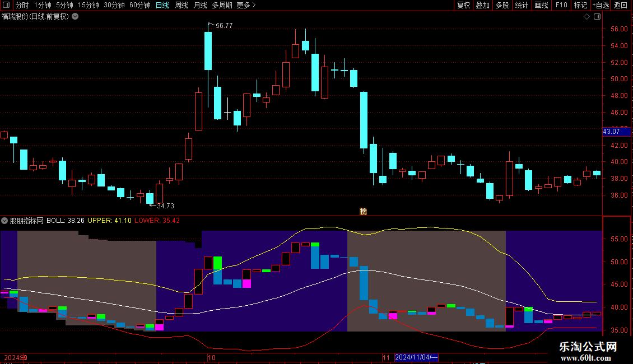This screenshot has width=633, height=364.
Task: Switch to 周线 weekly chart
Action: click(x=181, y=5)
